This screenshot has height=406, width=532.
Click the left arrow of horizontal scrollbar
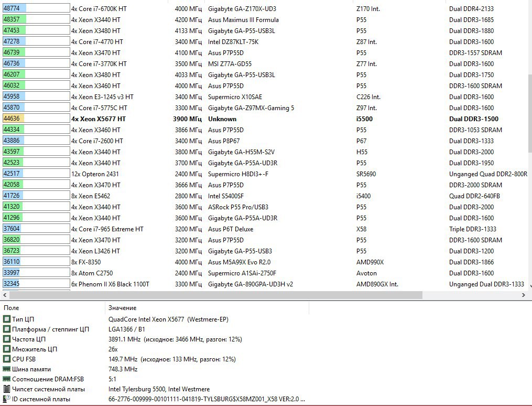[5, 295]
